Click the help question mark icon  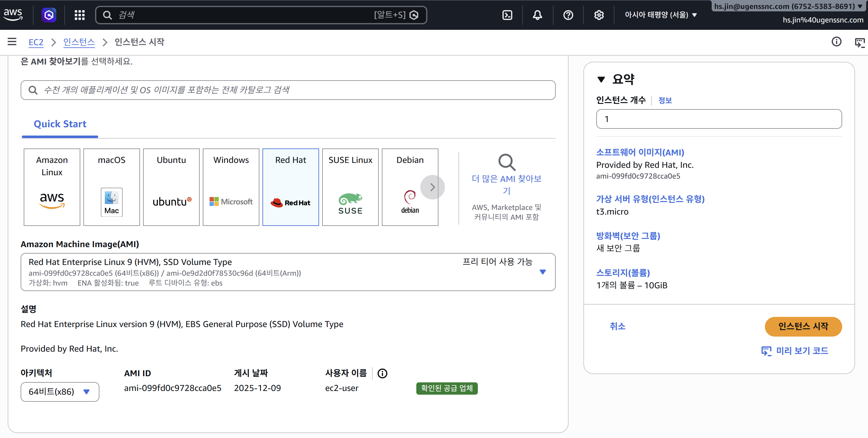[568, 15]
